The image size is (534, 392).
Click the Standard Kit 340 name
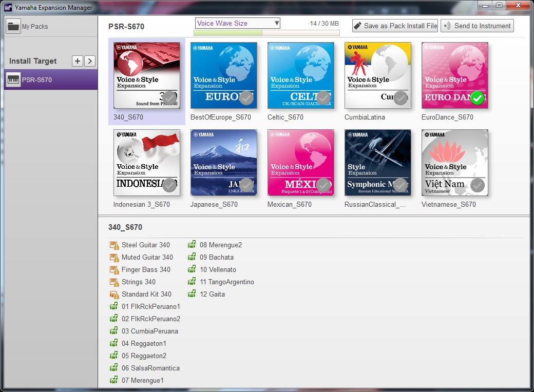[x=146, y=295]
